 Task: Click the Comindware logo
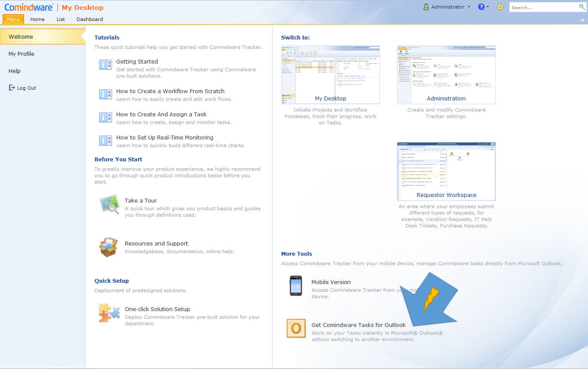coord(29,7)
